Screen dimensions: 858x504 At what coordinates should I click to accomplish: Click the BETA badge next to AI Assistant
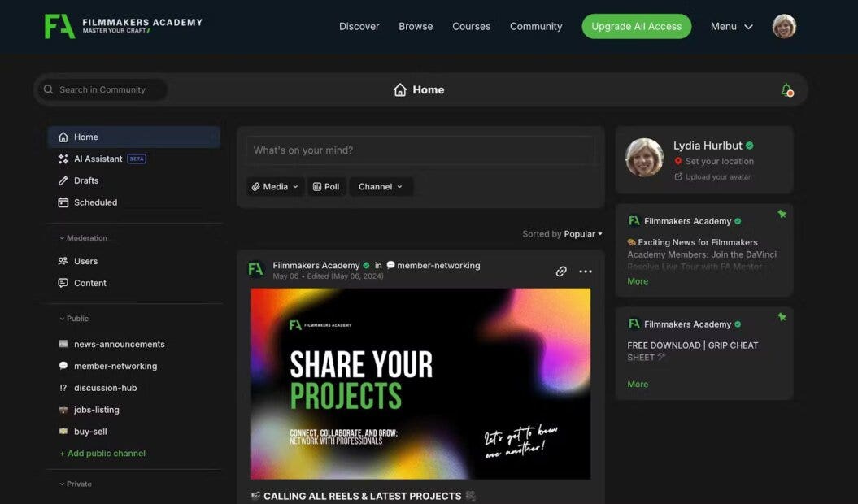tap(137, 159)
